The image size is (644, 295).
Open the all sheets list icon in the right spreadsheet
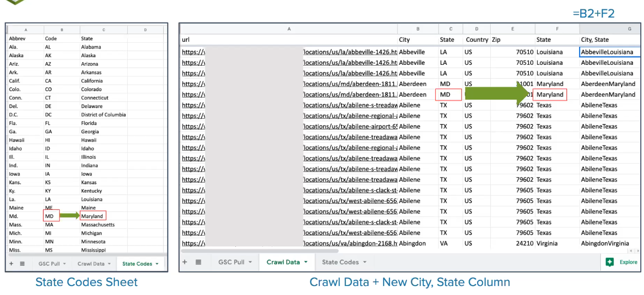point(198,262)
